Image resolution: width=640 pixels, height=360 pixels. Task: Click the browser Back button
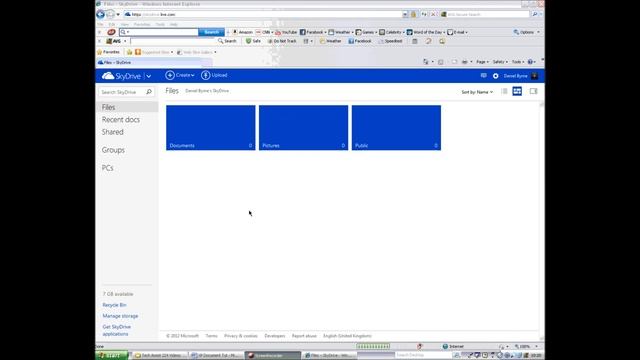(100, 14)
